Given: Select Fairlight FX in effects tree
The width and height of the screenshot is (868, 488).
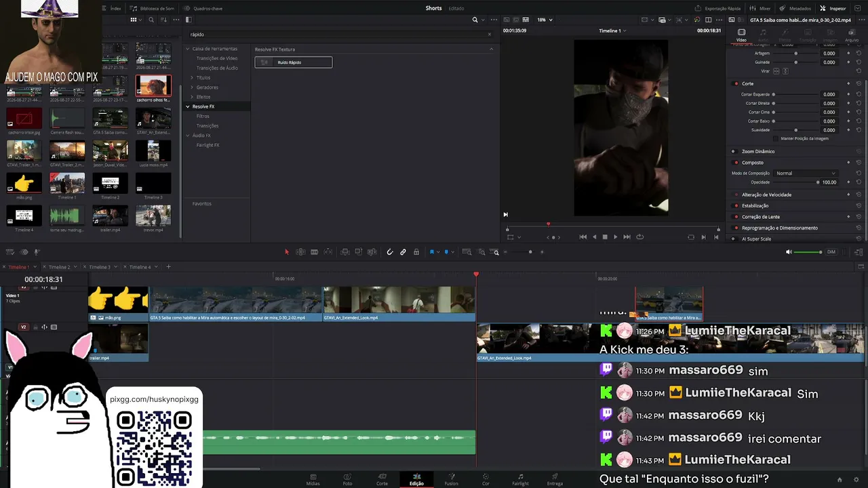Looking at the screenshot, I should [208, 145].
